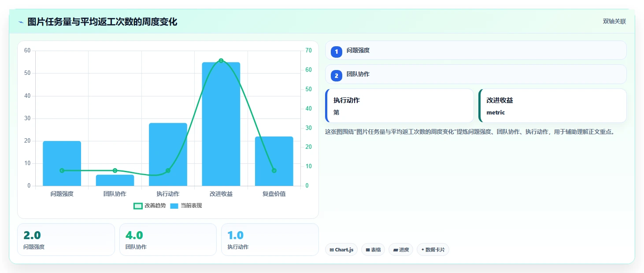Click the 1.0 执行动作 stat card
644x273 pixels.
coord(270,240)
